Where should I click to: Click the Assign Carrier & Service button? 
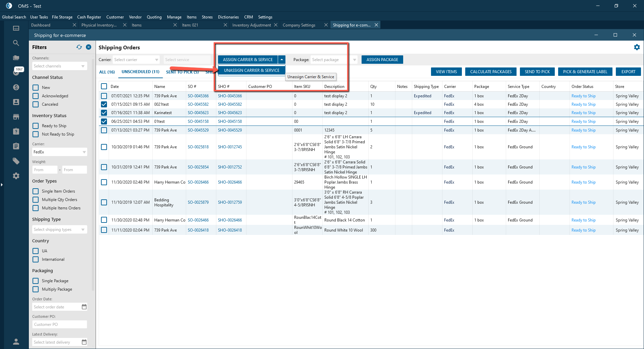pyautogui.click(x=248, y=60)
